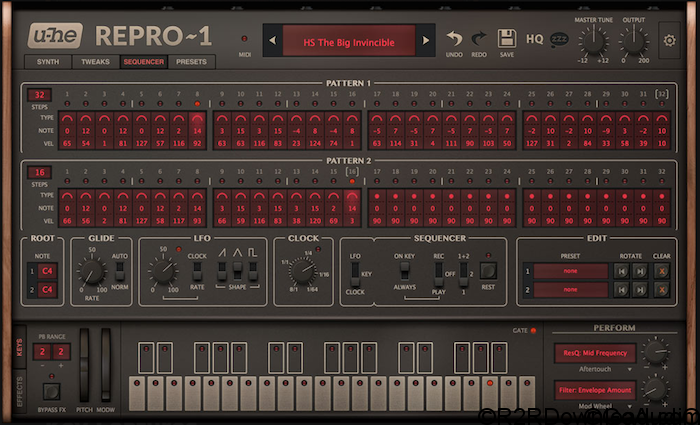Screen dimensions: 700x425
Task: Toggle the LFO square shape switch
Action: point(253,271)
